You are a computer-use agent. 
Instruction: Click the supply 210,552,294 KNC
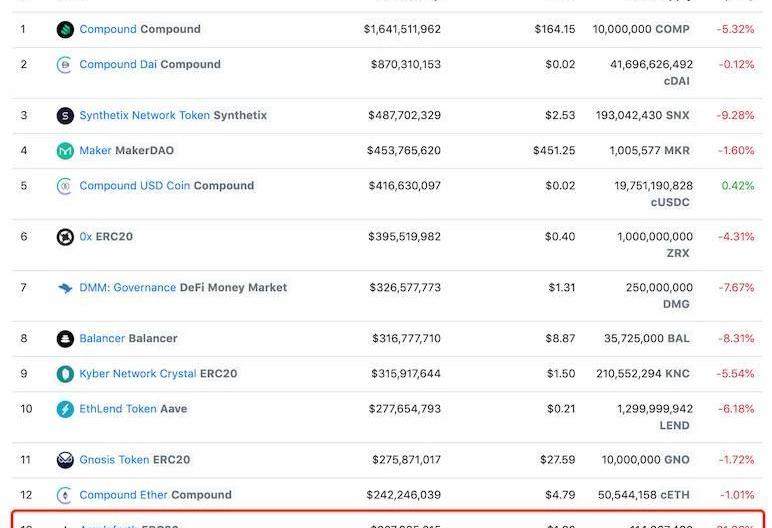click(x=643, y=373)
